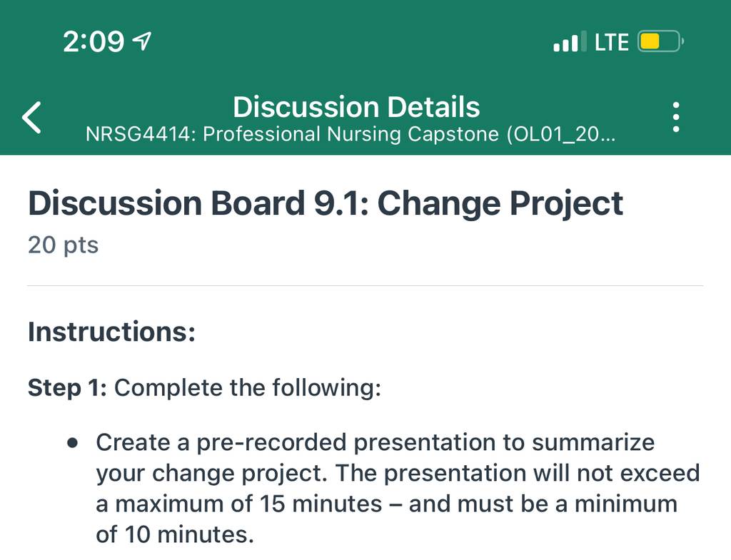
Task: Tap the Step 1 label
Action: coord(68,388)
